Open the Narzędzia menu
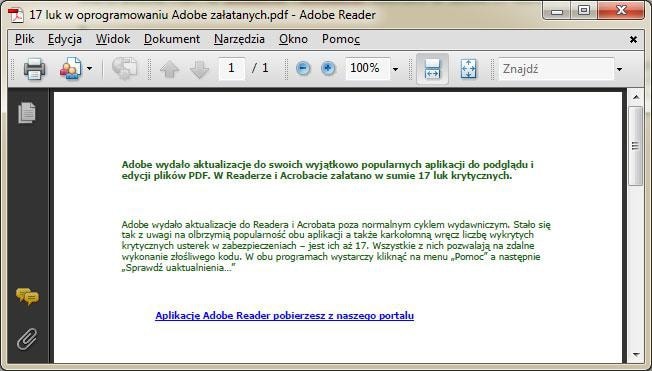Image resolution: width=652 pixels, height=371 pixels. point(240,39)
